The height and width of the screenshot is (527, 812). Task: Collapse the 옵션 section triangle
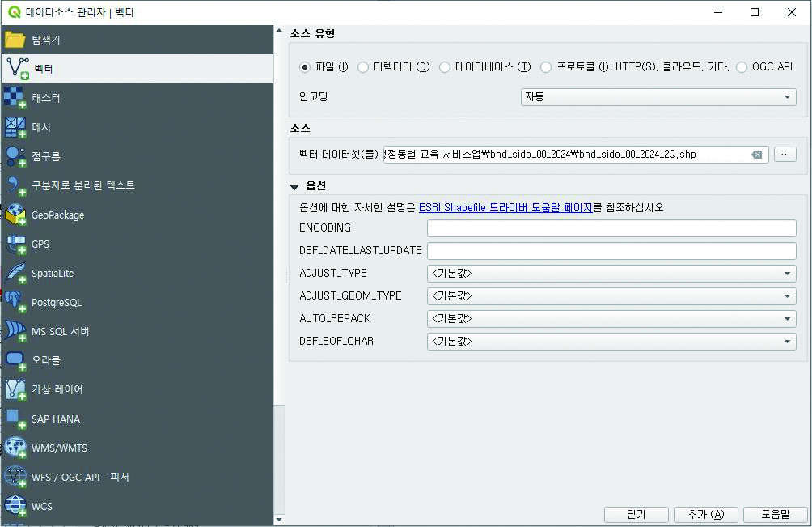click(294, 186)
